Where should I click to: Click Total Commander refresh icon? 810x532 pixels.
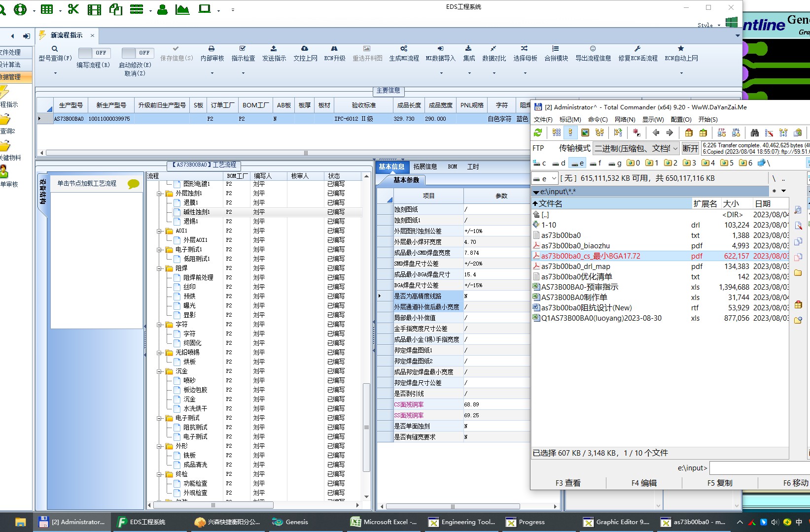pyautogui.click(x=538, y=133)
